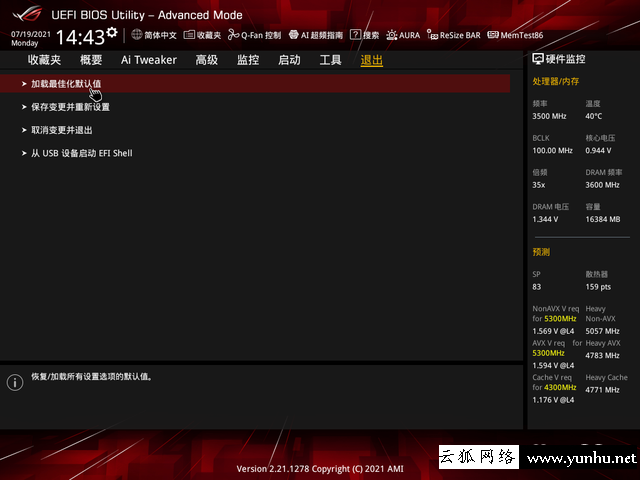640x480 pixels.
Task: Click the 100.00 MHz BCLK value
Action: [552, 151]
